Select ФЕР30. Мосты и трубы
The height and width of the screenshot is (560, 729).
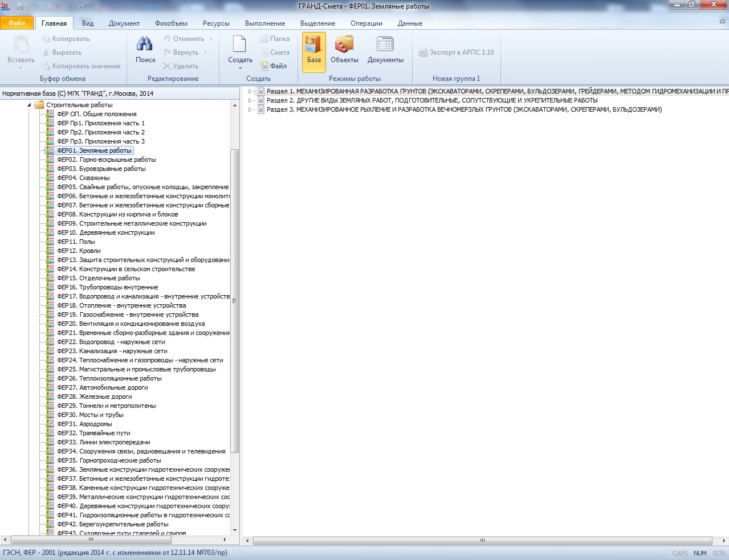(90, 415)
